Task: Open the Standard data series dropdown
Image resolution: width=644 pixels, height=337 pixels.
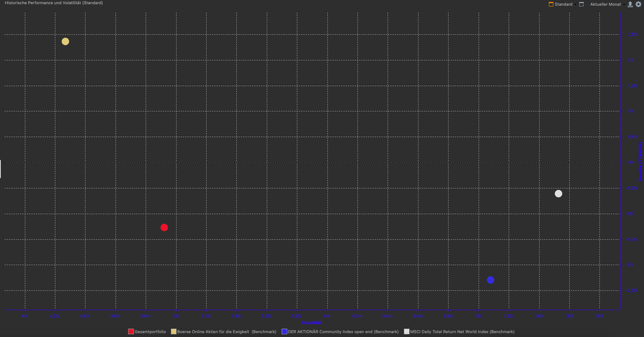Action: point(564,4)
